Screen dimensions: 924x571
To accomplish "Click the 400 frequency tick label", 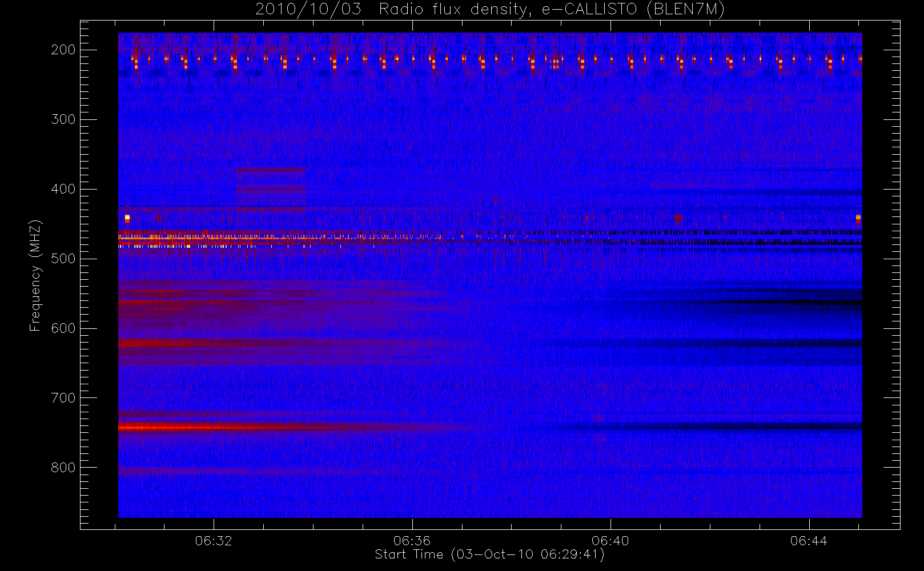I will 63,189.
